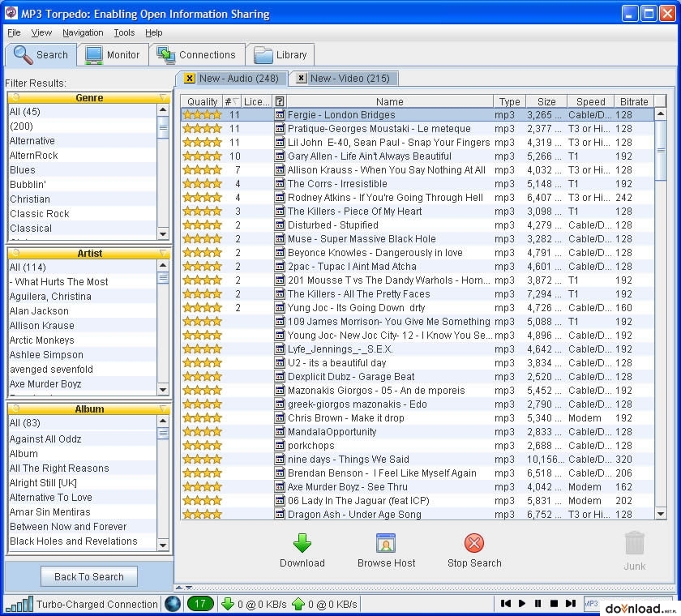
Task: Click the file icon next to U2 - its a beautiful day
Action: [280, 362]
